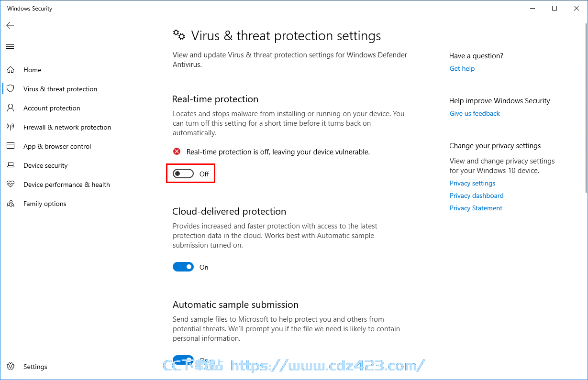Open Settings gear icon in sidebar
The height and width of the screenshot is (380, 588).
(11, 367)
